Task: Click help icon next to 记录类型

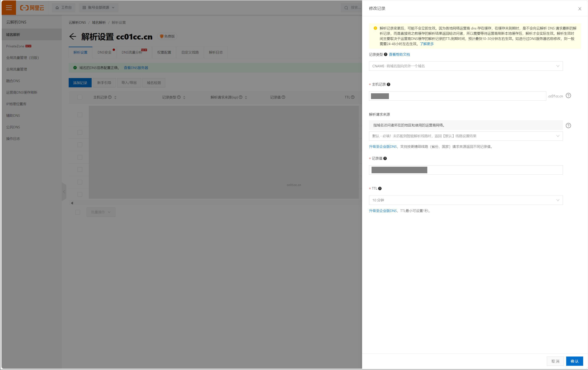Action: [x=385, y=54]
